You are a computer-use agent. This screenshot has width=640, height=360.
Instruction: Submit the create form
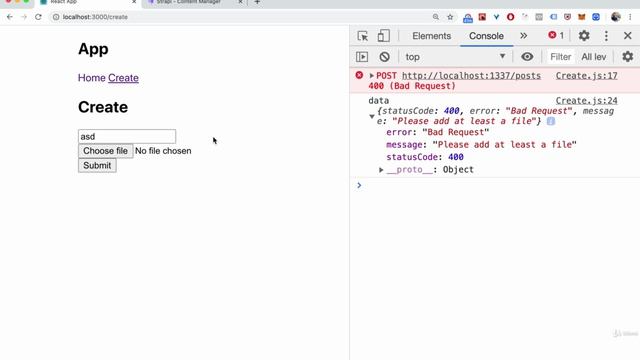(97, 165)
